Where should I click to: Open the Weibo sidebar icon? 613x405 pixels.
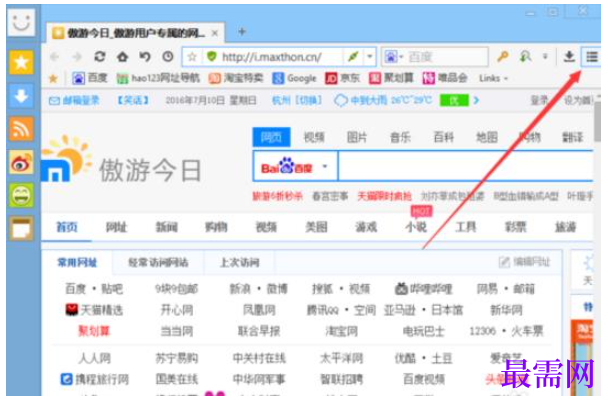click(x=21, y=163)
